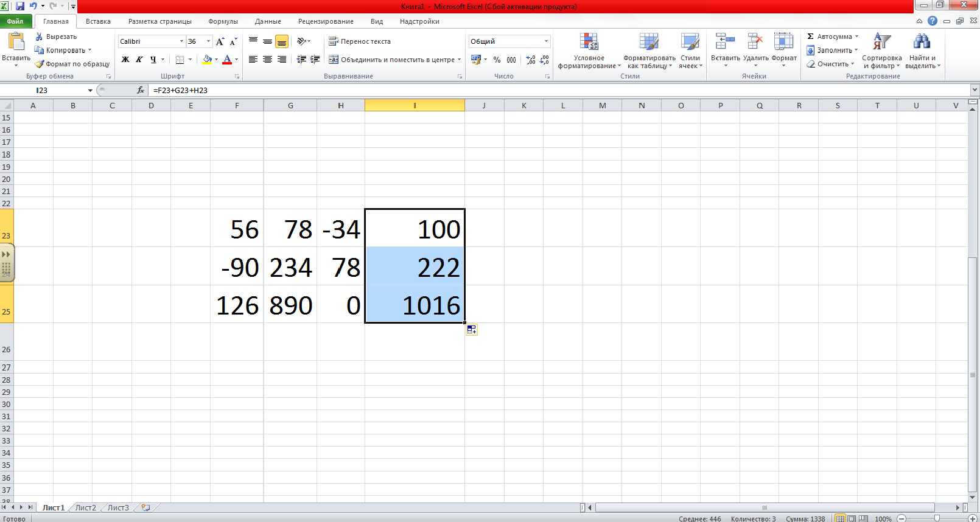The image size is (980, 522).
Task: Click Delete cells (Удалить) icon
Action: coord(755,42)
